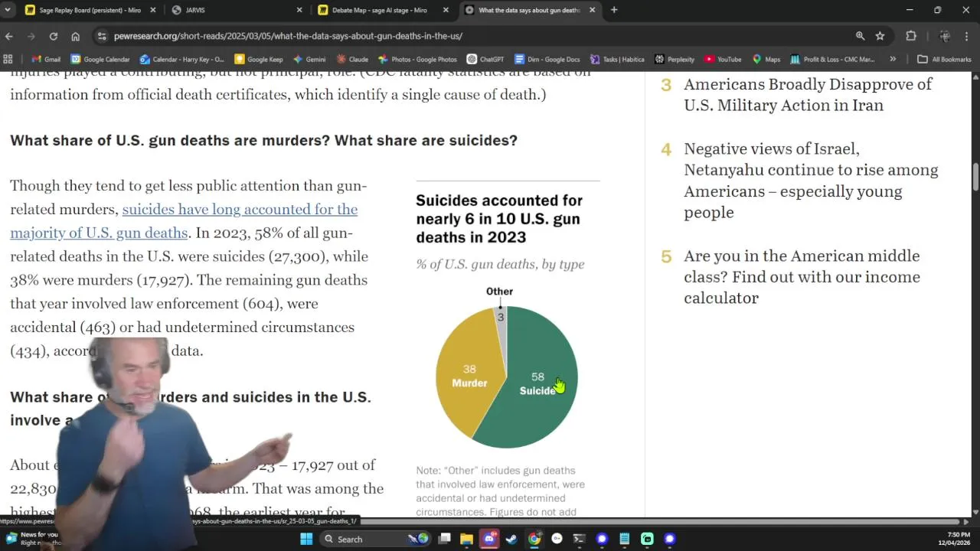Click the vertical page scrollbar thumb

pos(975,177)
